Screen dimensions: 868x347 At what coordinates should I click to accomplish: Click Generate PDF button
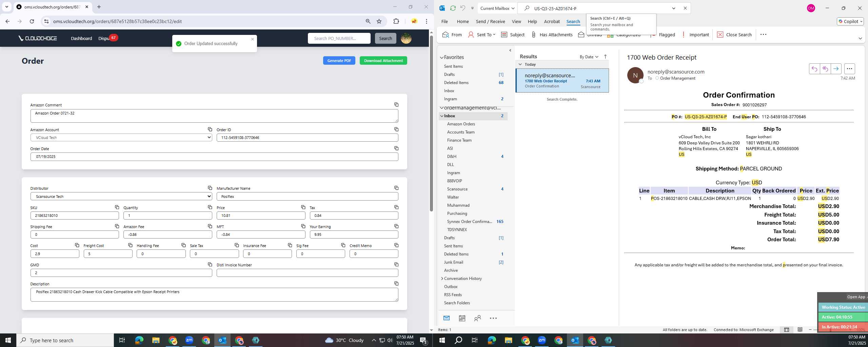tap(339, 61)
